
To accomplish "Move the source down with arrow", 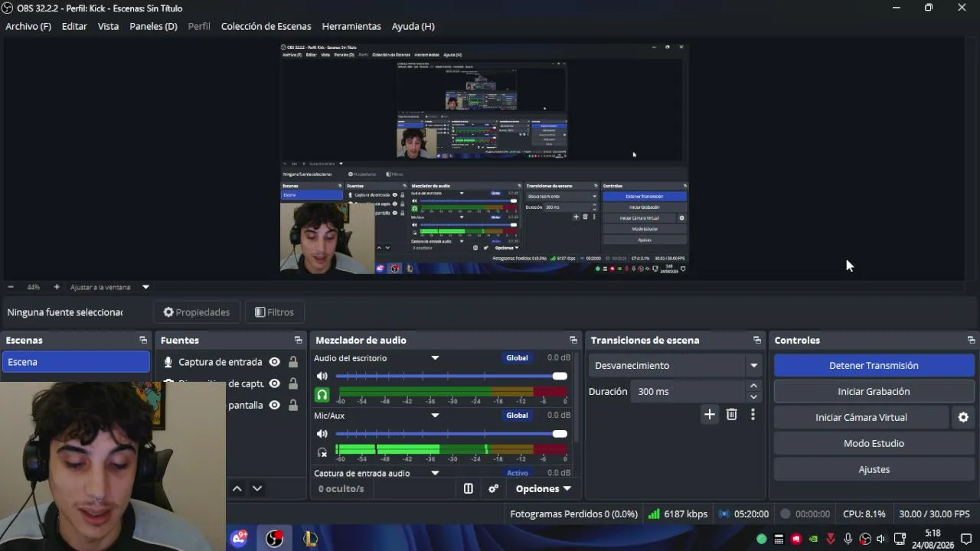I will coord(257,488).
